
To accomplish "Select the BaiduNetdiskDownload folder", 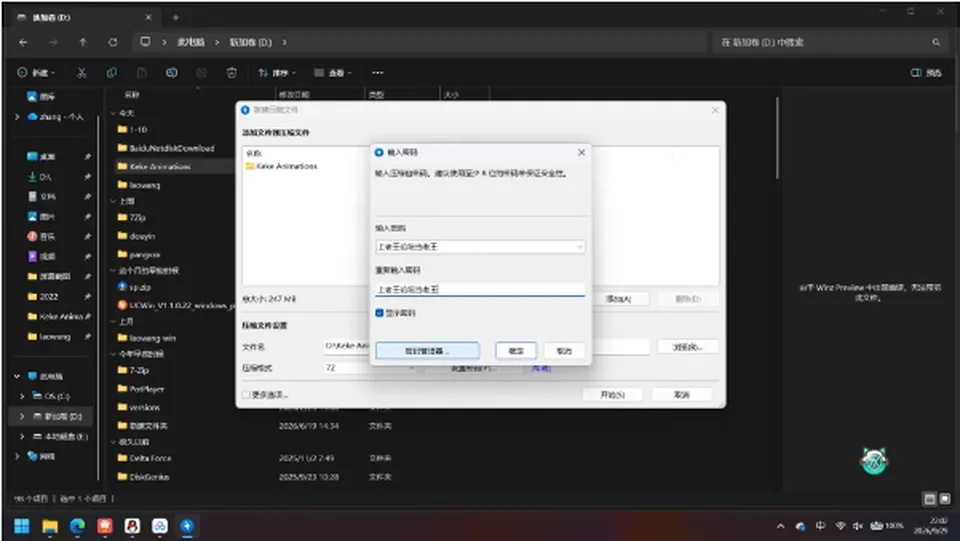I will [165, 148].
